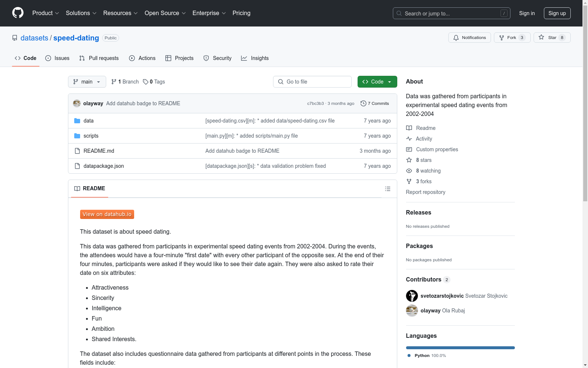588x368 pixels.
Task: Click the Search or jump to field
Action: pyautogui.click(x=452, y=13)
